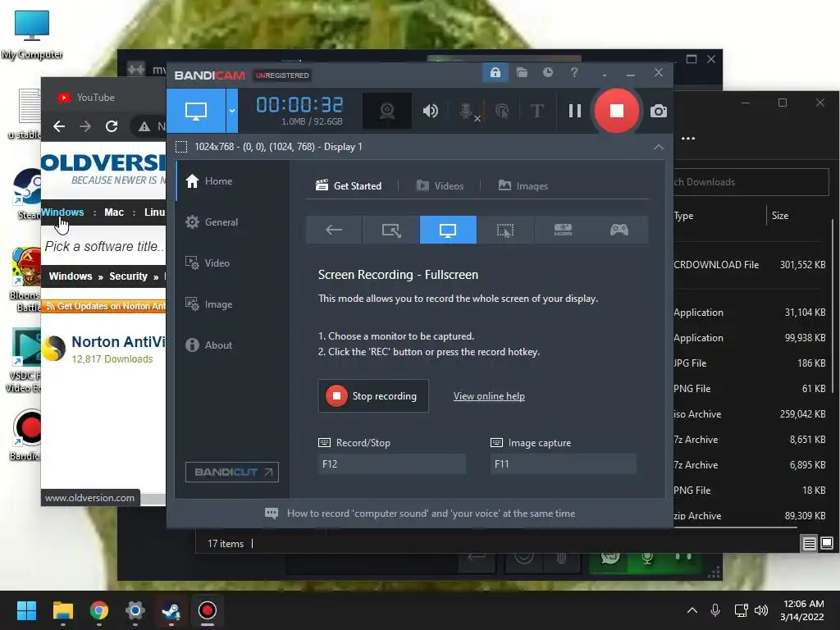
Task: Toggle the text overlay T icon
Action: pyautogui.click(x=536, y=111)
